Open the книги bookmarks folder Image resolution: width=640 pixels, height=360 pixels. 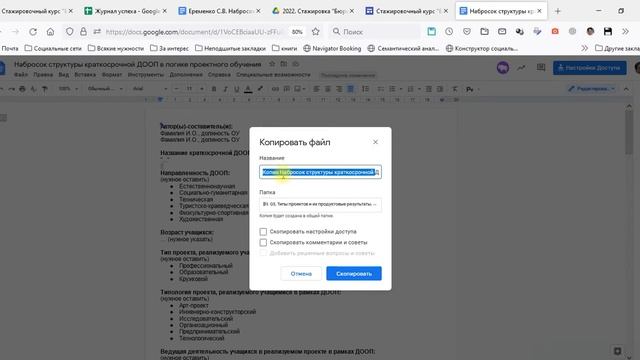pyautogui.click(x=284, y=48)
